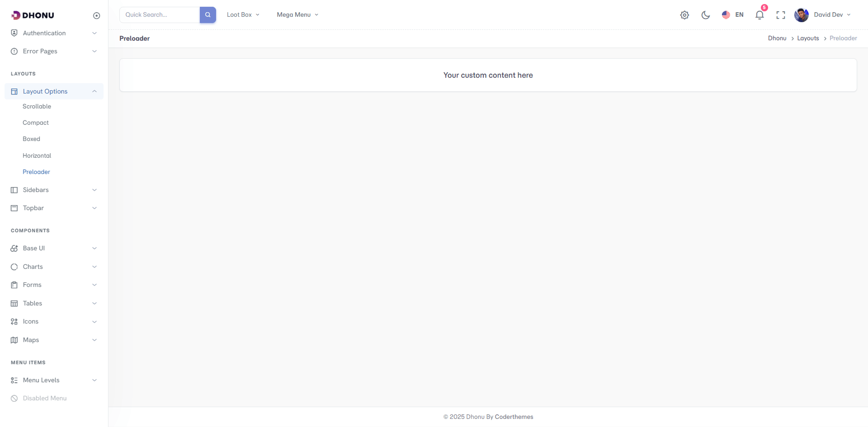Click David Dev profile avatar
Viewport: 868px width, 427px height.
pos(801,15)
